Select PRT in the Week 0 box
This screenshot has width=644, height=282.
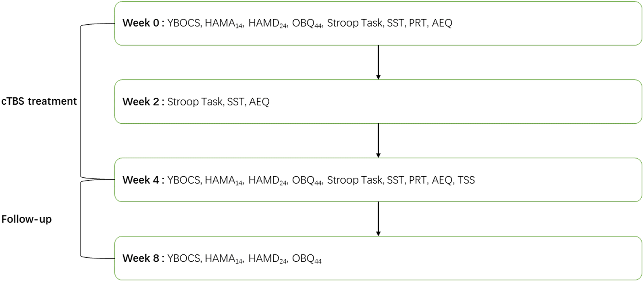[x=418, y=23]
